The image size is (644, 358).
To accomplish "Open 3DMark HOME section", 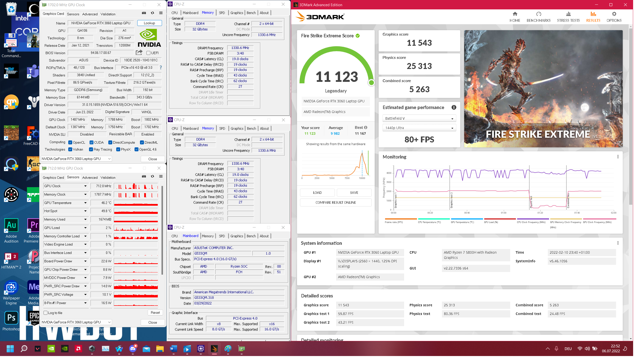I will pos(514,17).
